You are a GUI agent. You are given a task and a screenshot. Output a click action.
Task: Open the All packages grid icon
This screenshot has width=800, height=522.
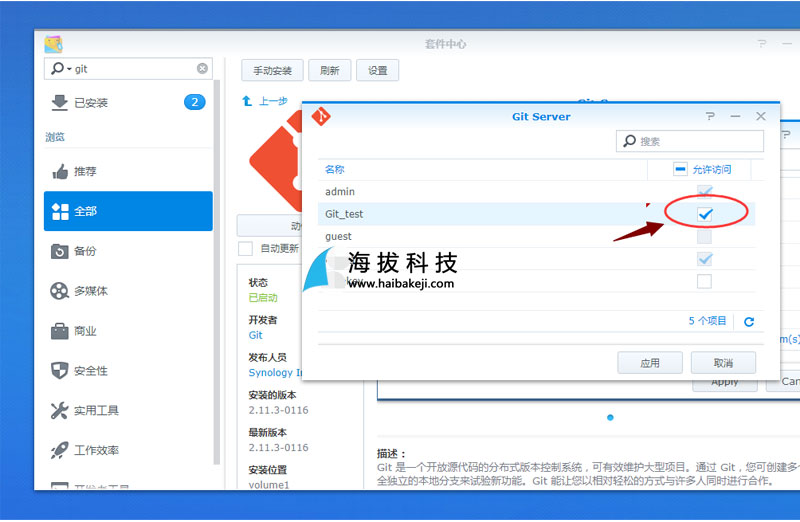click(60, 211)
